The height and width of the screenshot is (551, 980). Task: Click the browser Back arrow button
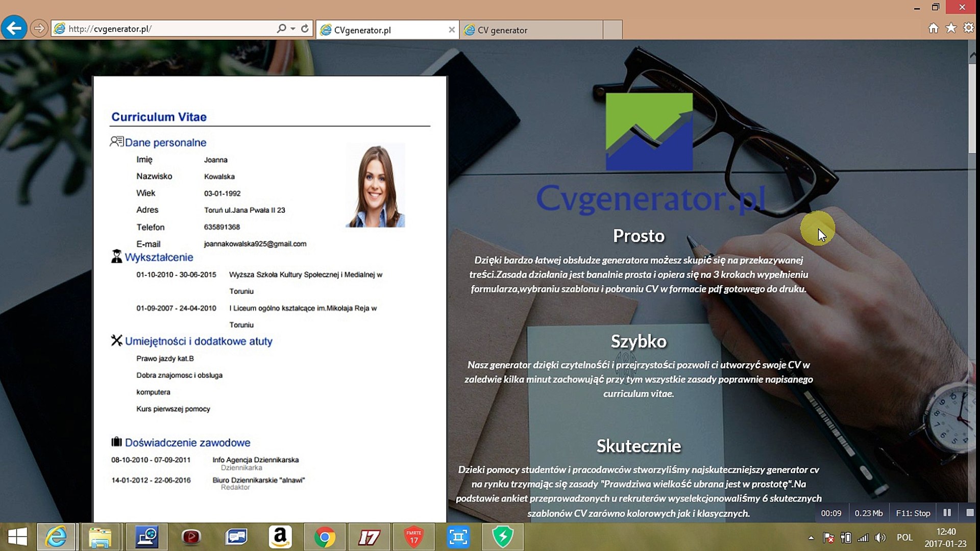14,28
